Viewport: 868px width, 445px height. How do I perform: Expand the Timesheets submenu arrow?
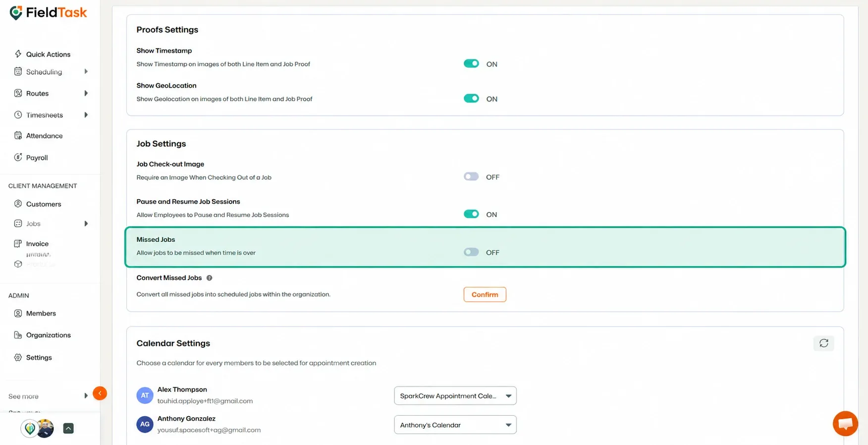(x=86, y=115)
